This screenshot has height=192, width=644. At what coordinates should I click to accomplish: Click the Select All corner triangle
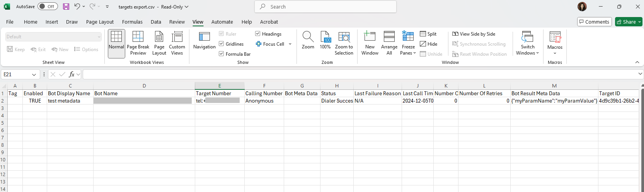[x=4, y=86]
